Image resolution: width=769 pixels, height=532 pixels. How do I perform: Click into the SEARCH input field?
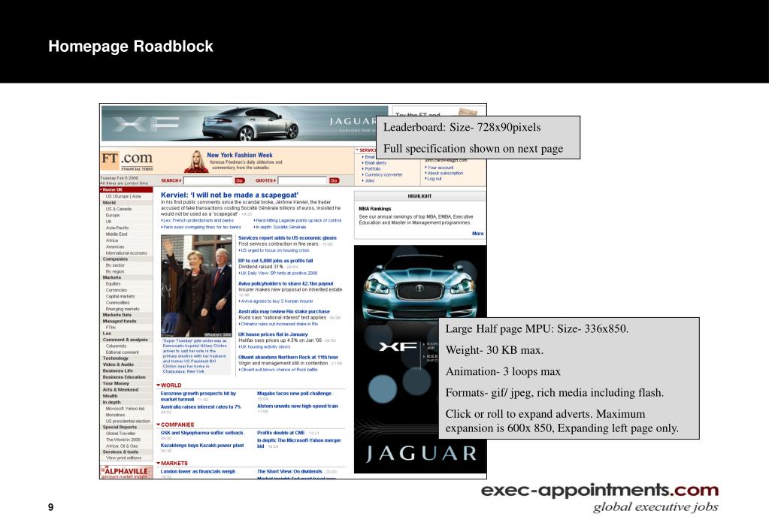(x=207, y=180)
